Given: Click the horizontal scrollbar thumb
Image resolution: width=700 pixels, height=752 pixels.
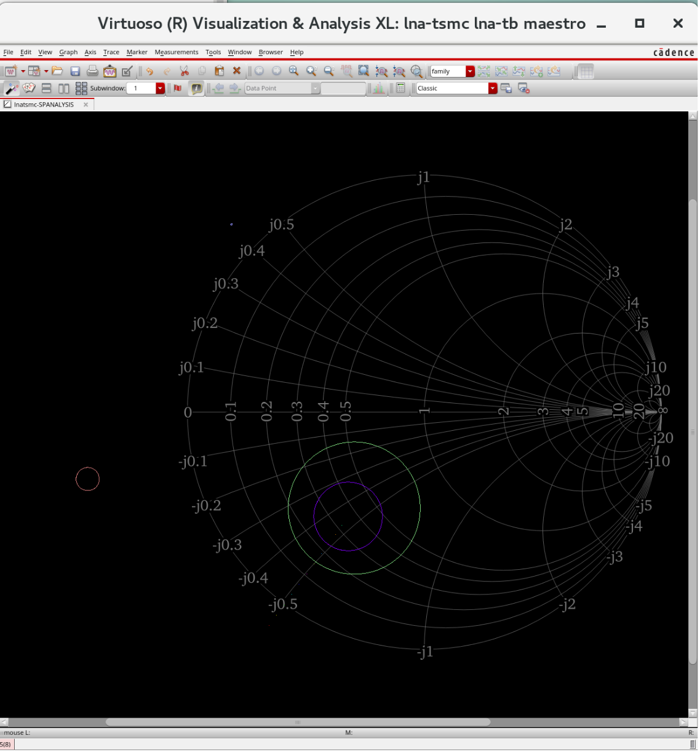Looking at the screenshot, I should (x=298, y=722).
